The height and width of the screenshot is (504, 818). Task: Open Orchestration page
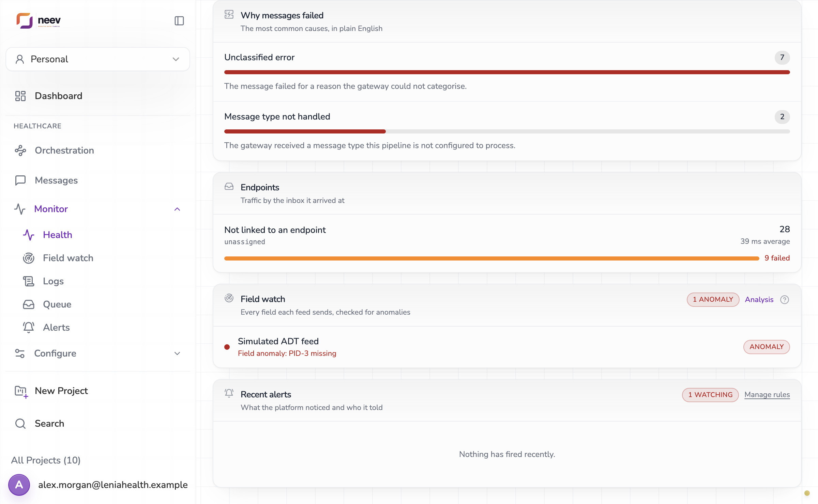click(x=64, y=151)
